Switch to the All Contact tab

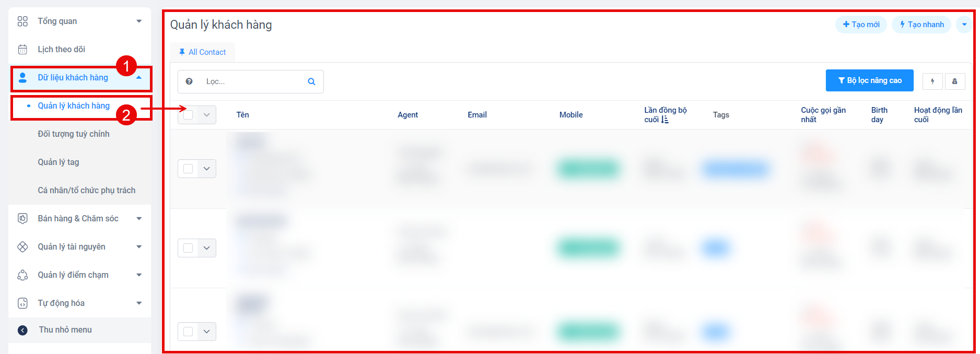202,52
